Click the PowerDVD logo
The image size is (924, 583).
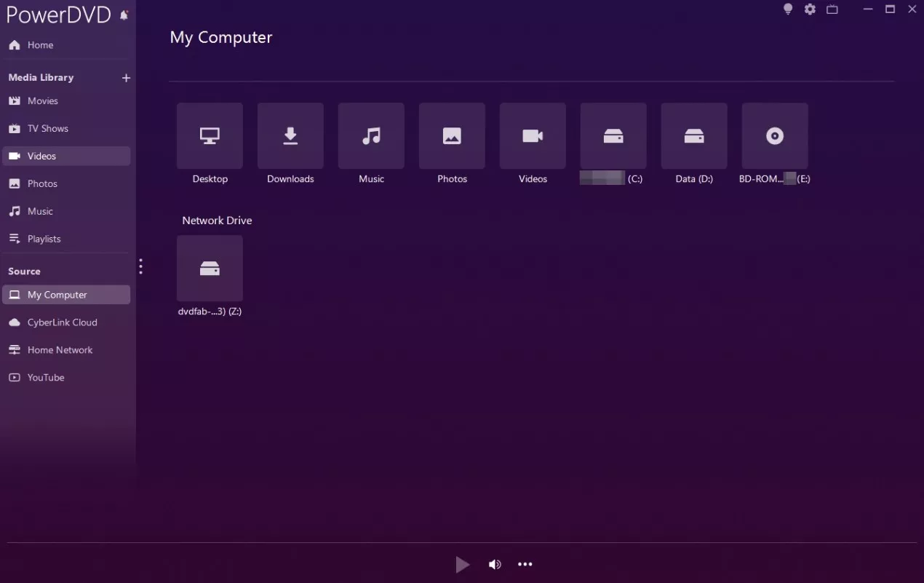click(58, 15)
